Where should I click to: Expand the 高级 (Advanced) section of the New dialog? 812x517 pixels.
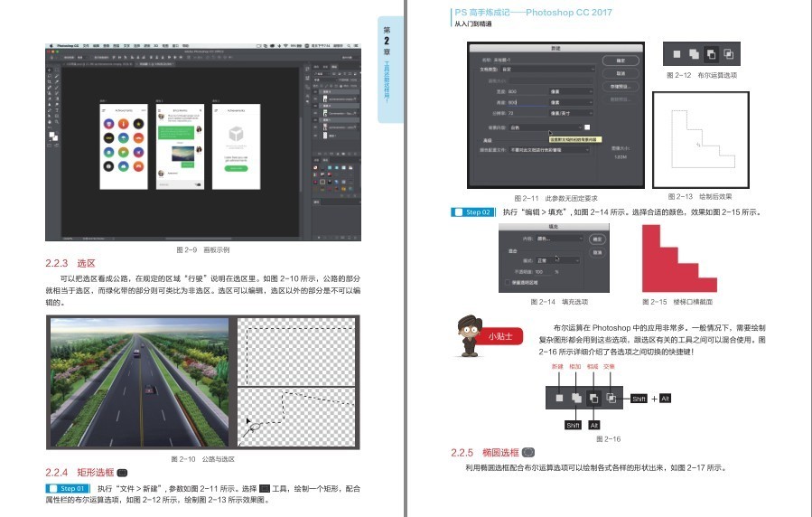pyautogui.click(x=488, y=140)
